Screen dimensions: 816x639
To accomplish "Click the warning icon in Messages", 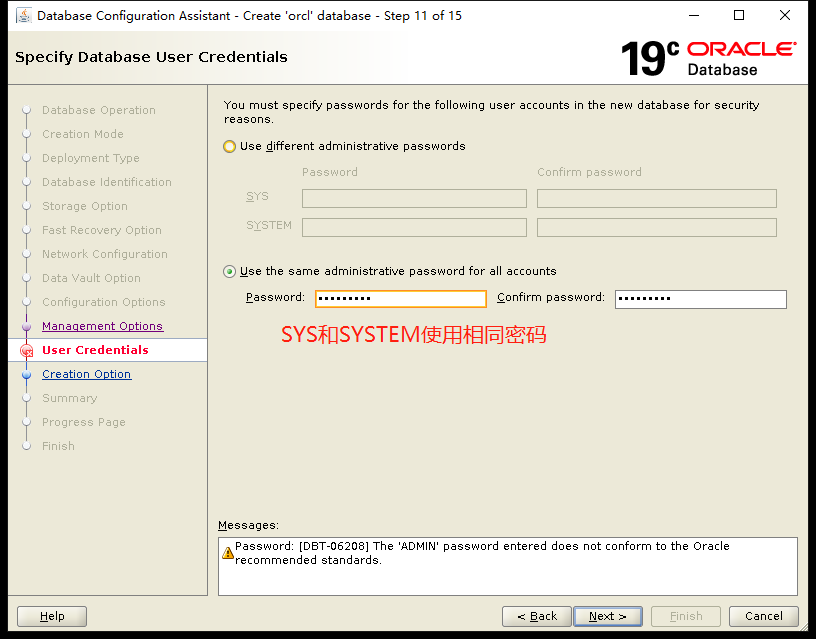I will coord(227,553).
